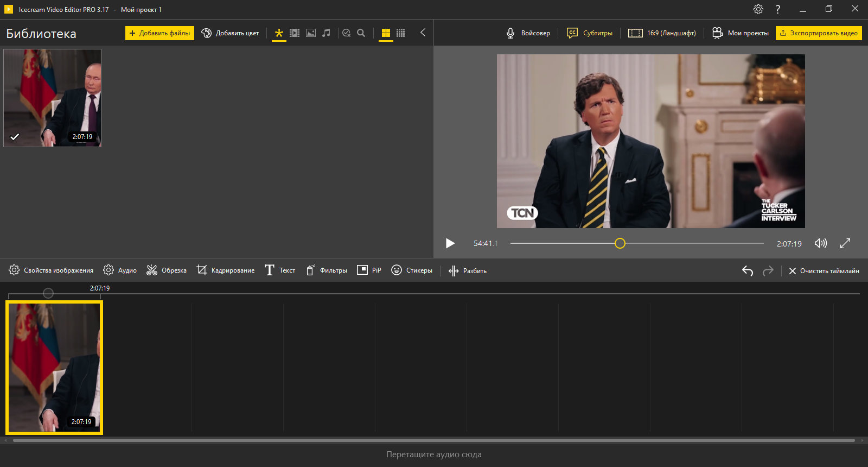The width and height of the screenshot is (868, 467).
Task: Switch library to large thumbnails view
Action: click(386, 33)
